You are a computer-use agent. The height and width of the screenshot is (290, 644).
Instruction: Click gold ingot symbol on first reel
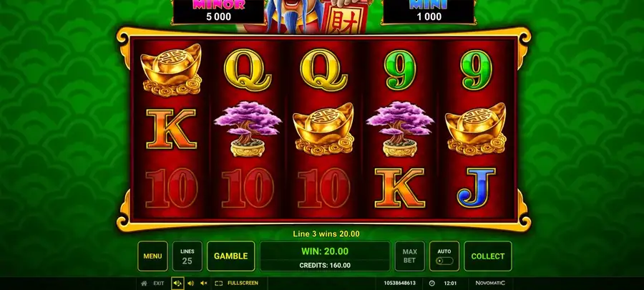pos(171,70)
